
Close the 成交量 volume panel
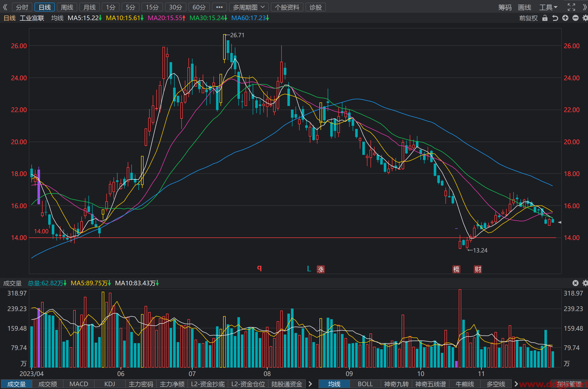tap(576, 283)
